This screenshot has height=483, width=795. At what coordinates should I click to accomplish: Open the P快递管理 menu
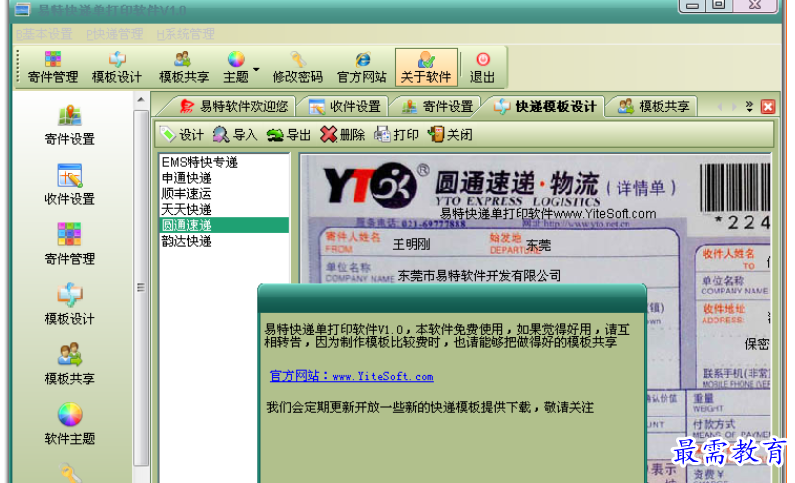point(115,34)
